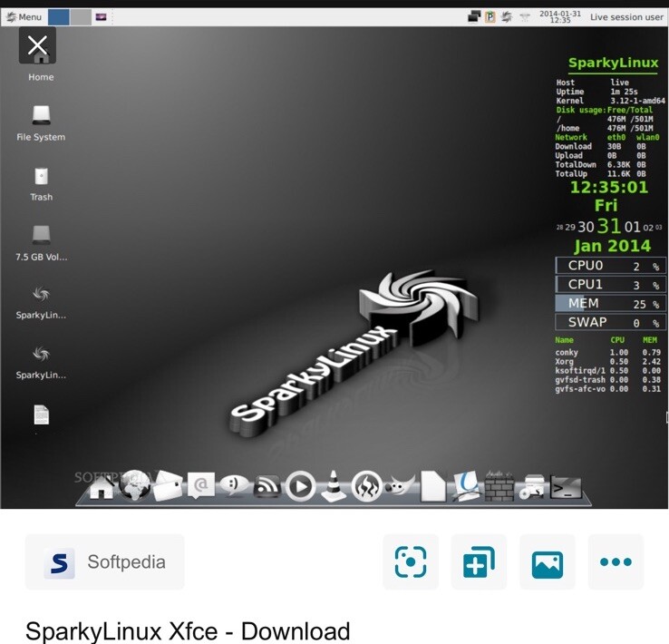The height and width of the screenshot is (644, 669).
Task: Open the second SparkyLin... desktop launcher
Action: coord(41,362)
